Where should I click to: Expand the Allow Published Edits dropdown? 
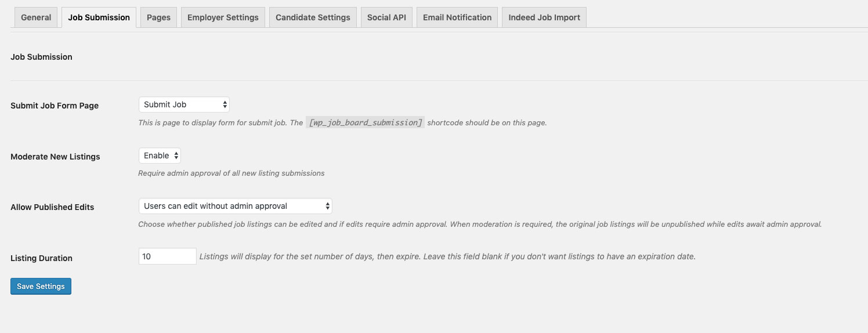[235, 206]
